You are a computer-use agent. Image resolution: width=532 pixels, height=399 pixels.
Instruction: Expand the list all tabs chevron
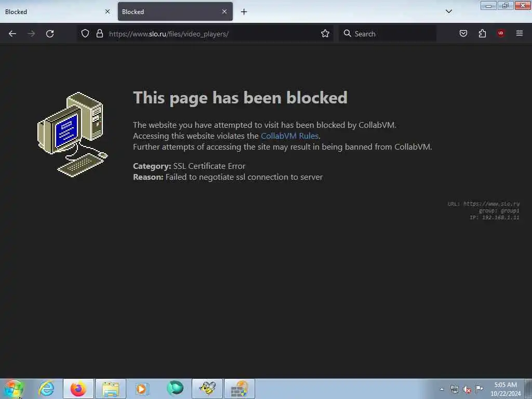449,11
